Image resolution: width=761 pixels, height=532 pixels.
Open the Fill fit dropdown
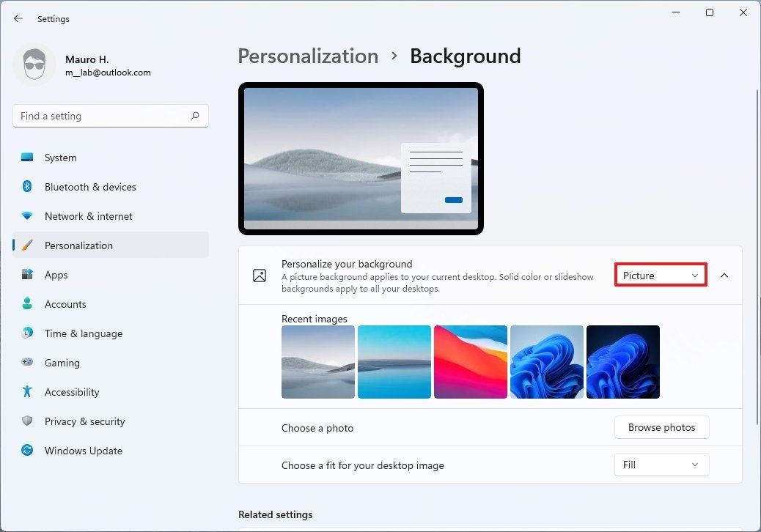pos(661,465)
